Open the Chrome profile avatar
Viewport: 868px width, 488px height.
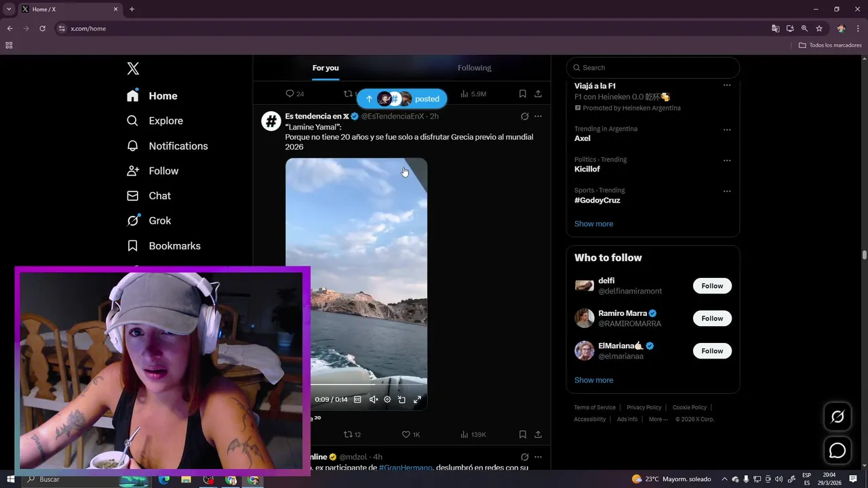pyautogui.click(x=841, y=28)
